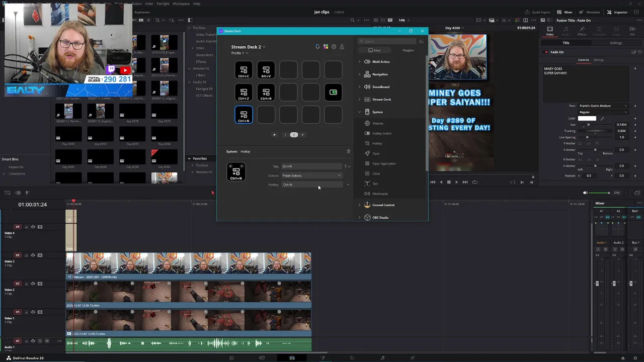Add a new Stream Deck page
The width and height of the screenshot is (644, 362).
tap(302, 135)
